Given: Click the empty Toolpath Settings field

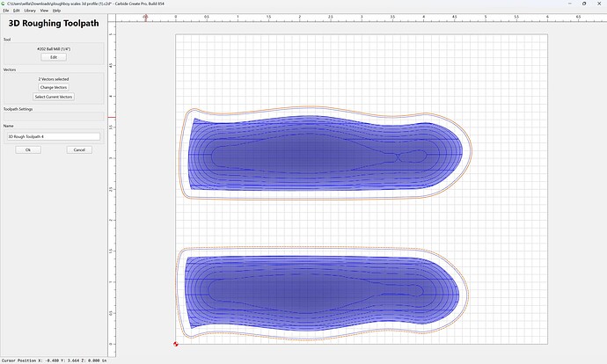Looking at the screenshot, I should (54, 116).
